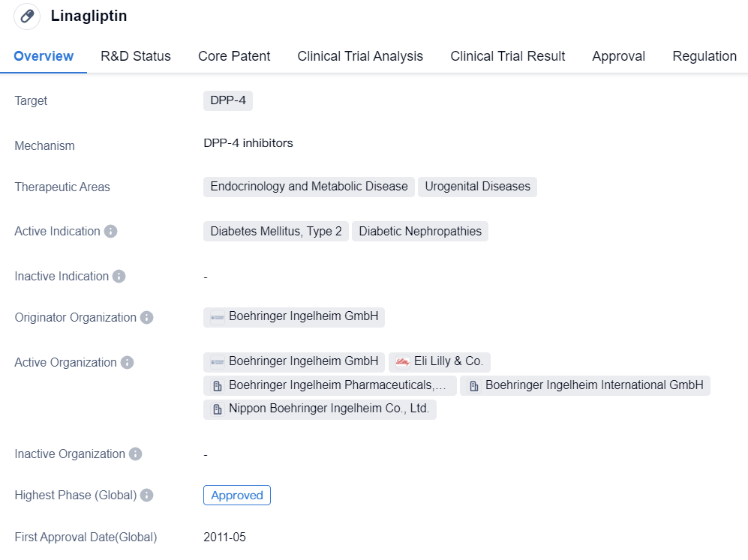Click info icon beside Active Indication
The image size is (748, 560).
[111, 231]
